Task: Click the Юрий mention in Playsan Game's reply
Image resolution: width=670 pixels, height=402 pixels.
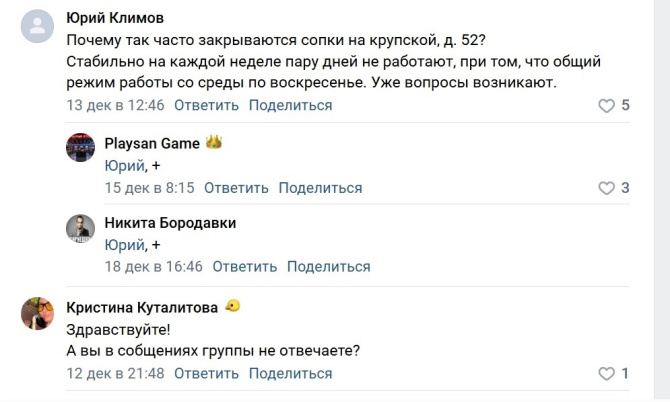Action: 124,165
